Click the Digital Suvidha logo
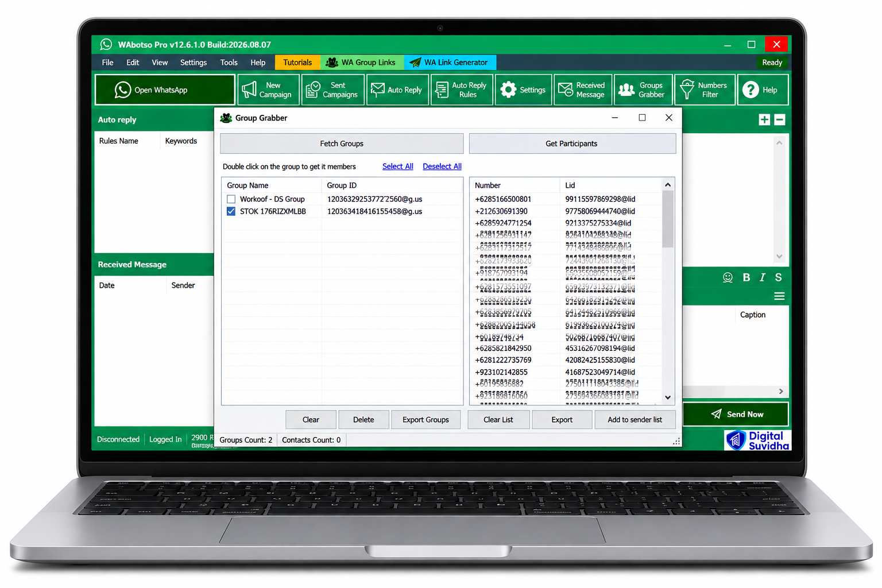 758,440
